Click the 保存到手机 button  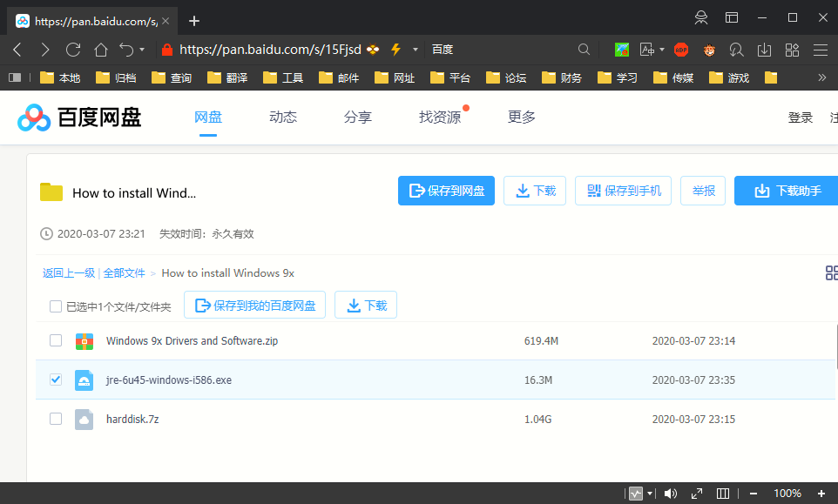623,191
